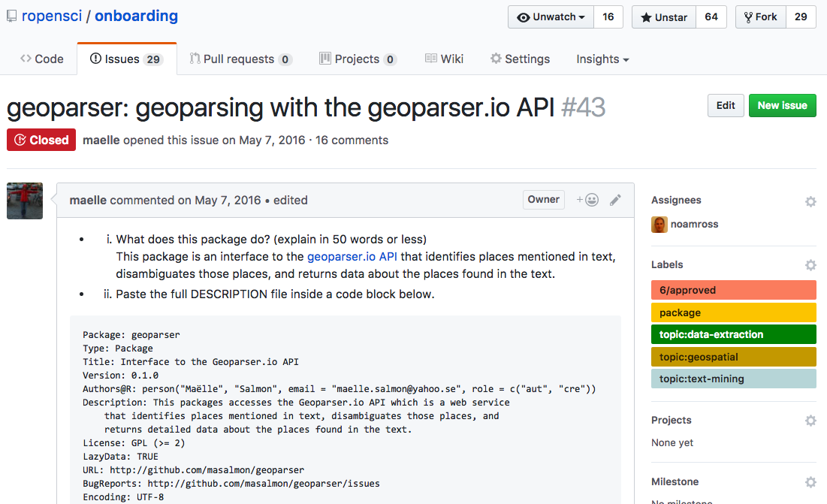Open the onboarding repository link
This screenshot has width=827, height=504.
136,16
